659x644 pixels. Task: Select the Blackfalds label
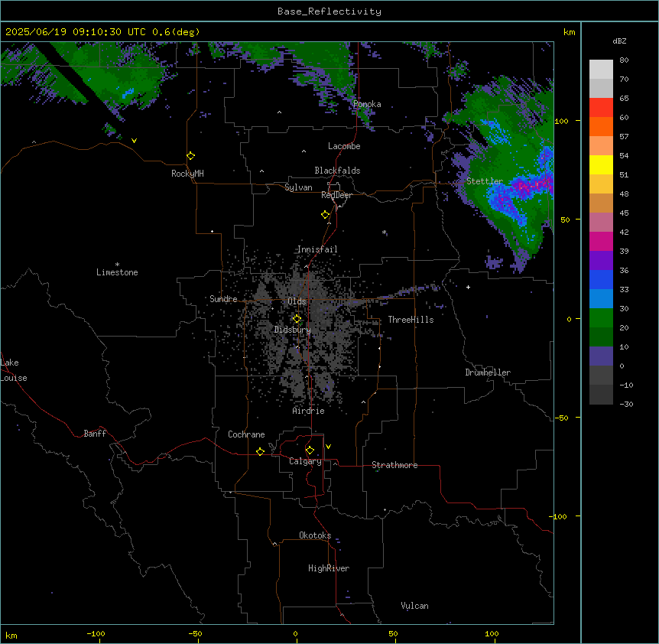[337, 171]
